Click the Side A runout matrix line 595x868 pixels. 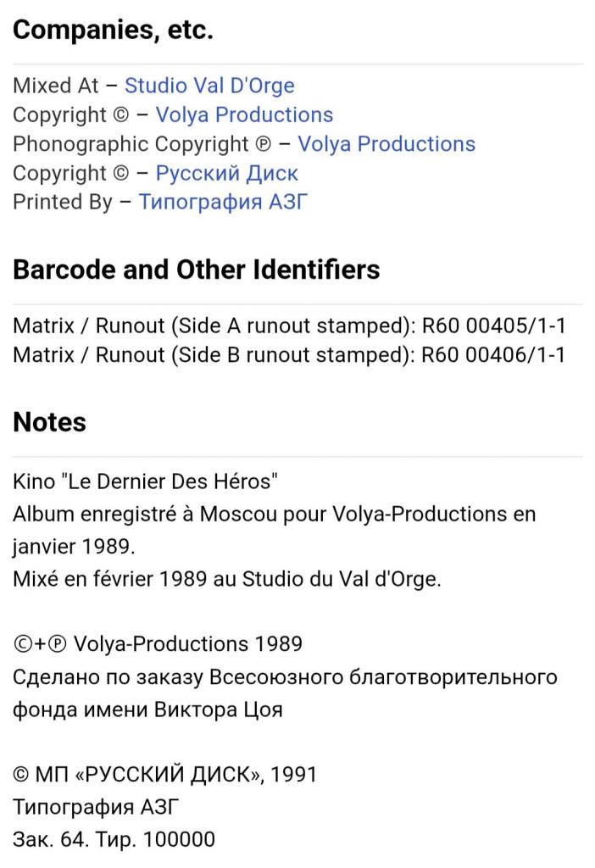coord(288,326)
